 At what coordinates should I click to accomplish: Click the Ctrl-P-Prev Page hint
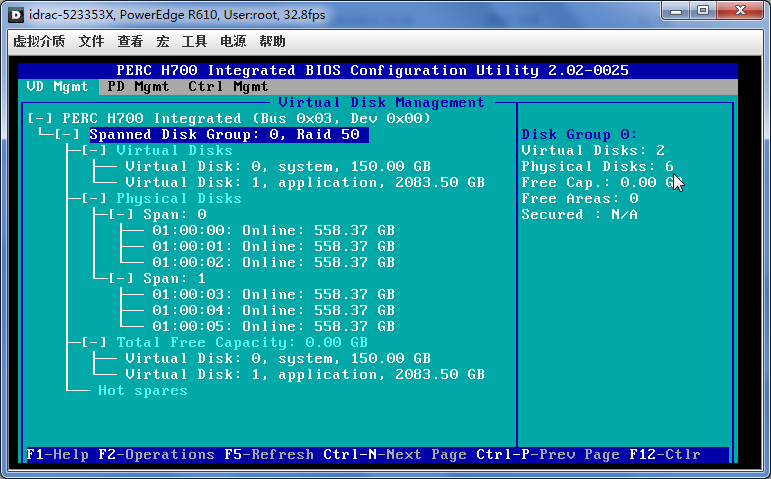pyautogui.click(x=548, y=454)
